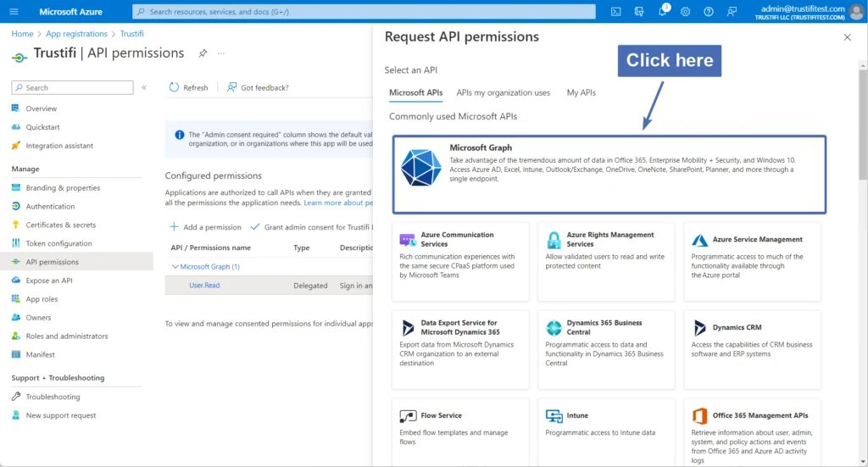Focus the top search resources box
This screenshot has height=467, width=868.
tap(364, 11)
